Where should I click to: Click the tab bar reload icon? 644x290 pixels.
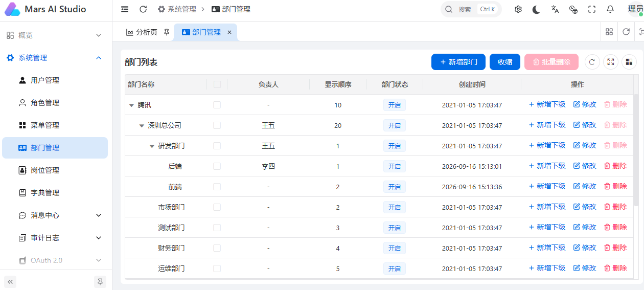(626, 32)
